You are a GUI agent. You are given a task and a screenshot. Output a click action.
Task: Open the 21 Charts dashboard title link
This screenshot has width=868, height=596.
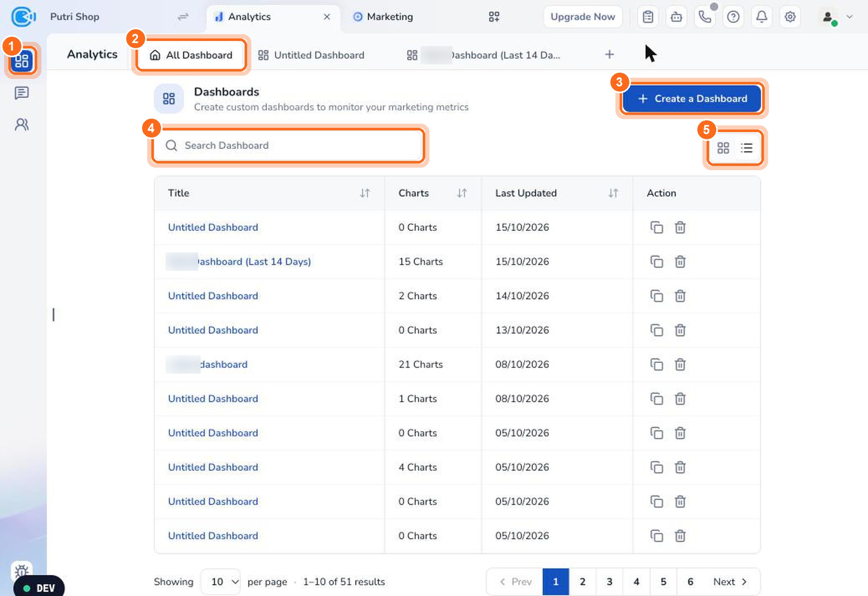207,364
